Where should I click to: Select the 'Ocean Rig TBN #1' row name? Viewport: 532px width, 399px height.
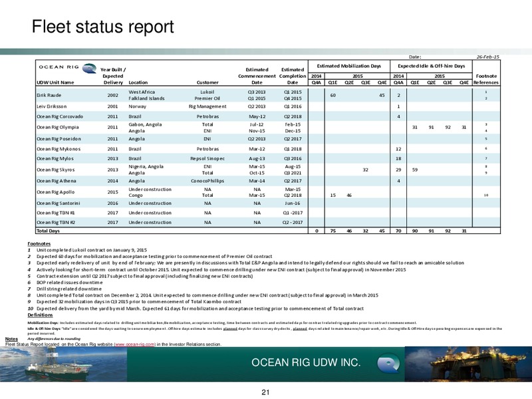[x=56, y=213]
